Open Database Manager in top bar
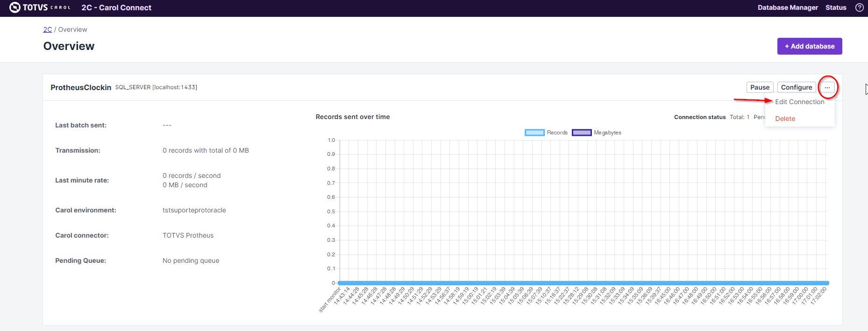Viewport: 868px width, 331px height. [x=787, y=7]
